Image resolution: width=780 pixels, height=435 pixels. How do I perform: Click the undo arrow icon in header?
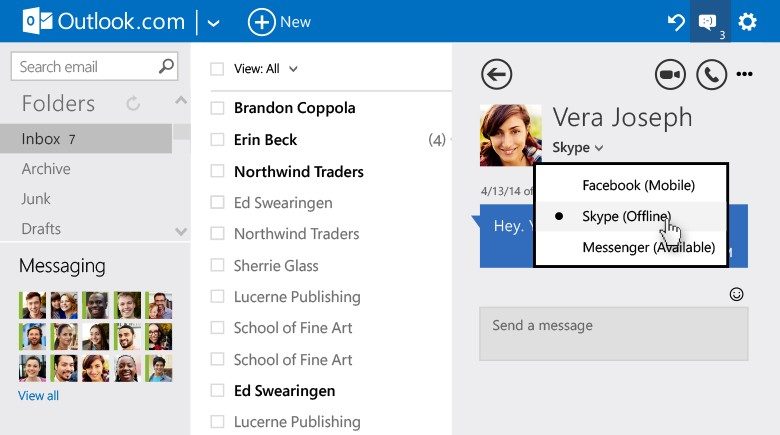pyautogui.click(x=676, y=22)
